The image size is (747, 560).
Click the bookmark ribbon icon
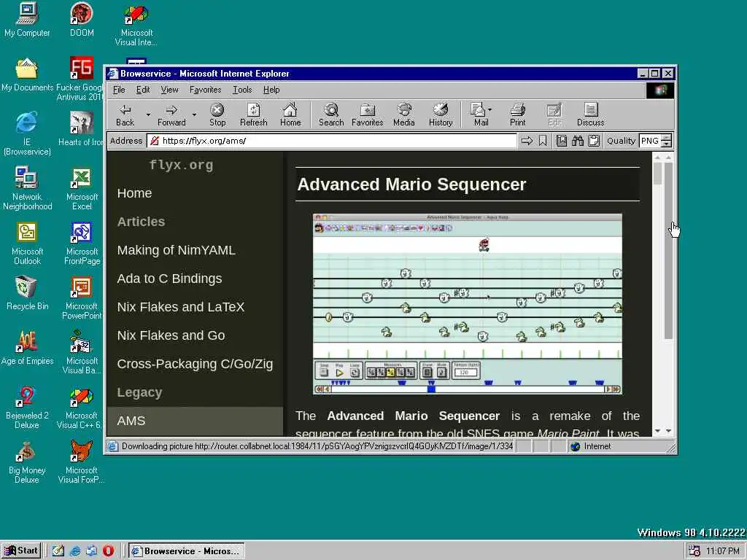coord(543,141)
